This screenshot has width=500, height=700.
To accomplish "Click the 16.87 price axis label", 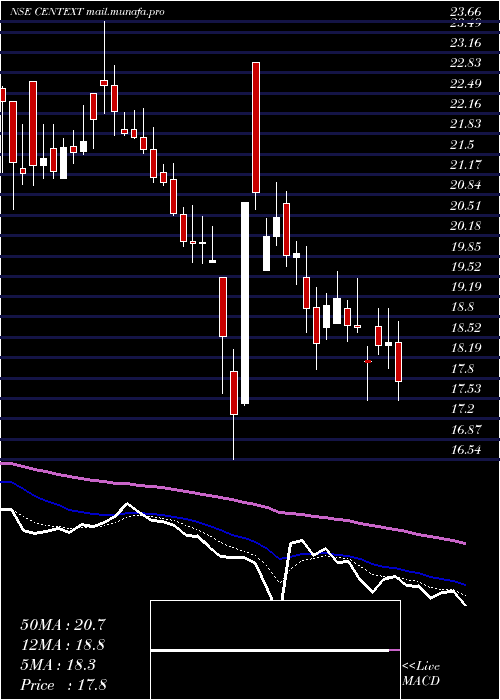I will click(x=466, y=429).
